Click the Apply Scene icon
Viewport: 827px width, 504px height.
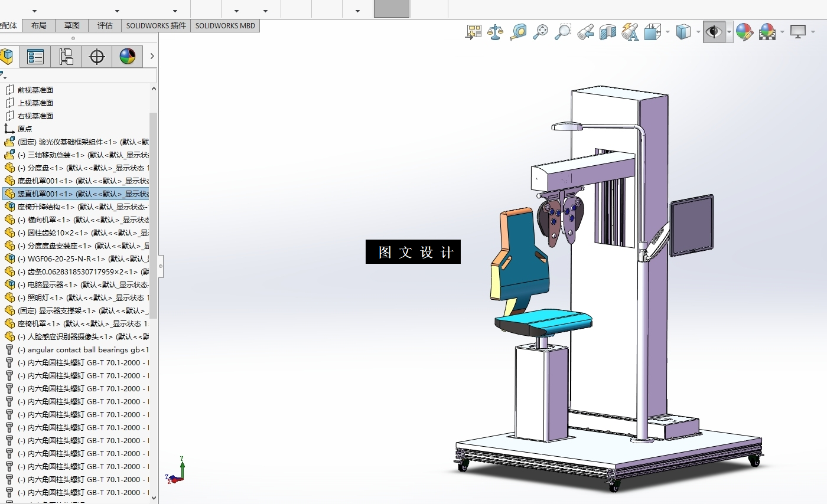767,32
